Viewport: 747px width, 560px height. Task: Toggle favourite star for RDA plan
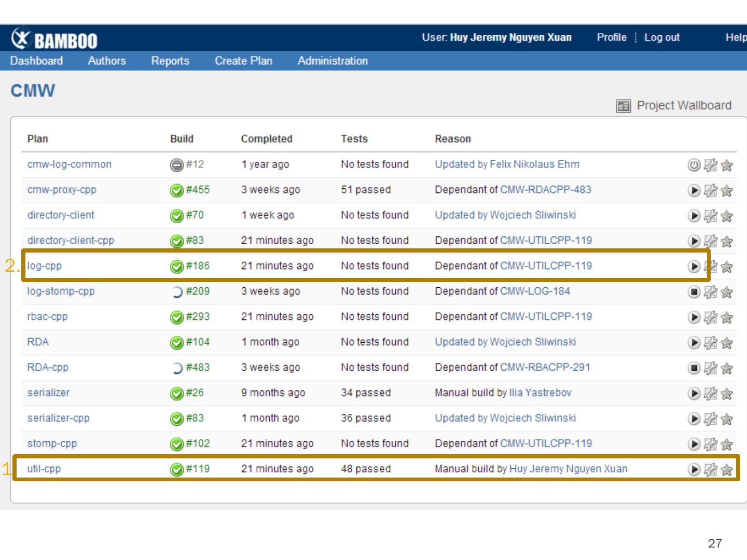point(727,343)
